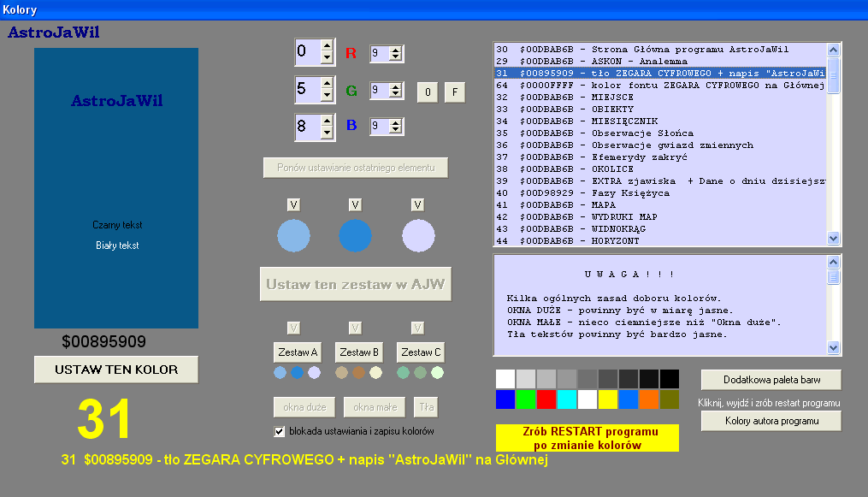Decrease the B value with its down arrow
The image size is (868, 497).
[327, 133]
